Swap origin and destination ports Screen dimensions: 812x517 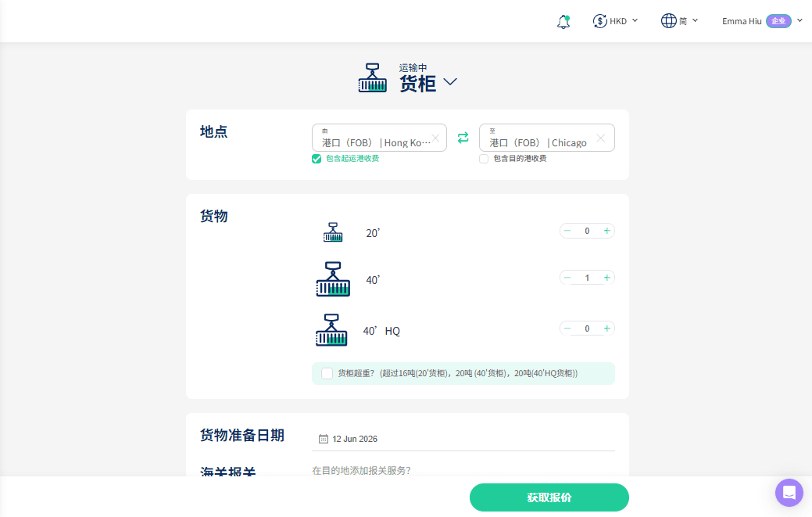point(463,138)
